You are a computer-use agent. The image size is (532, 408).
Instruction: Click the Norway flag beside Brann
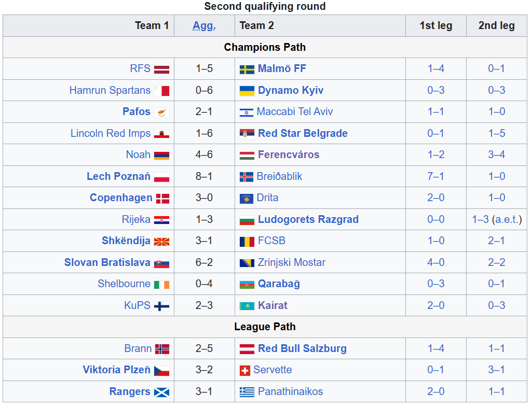coord(162,349)
